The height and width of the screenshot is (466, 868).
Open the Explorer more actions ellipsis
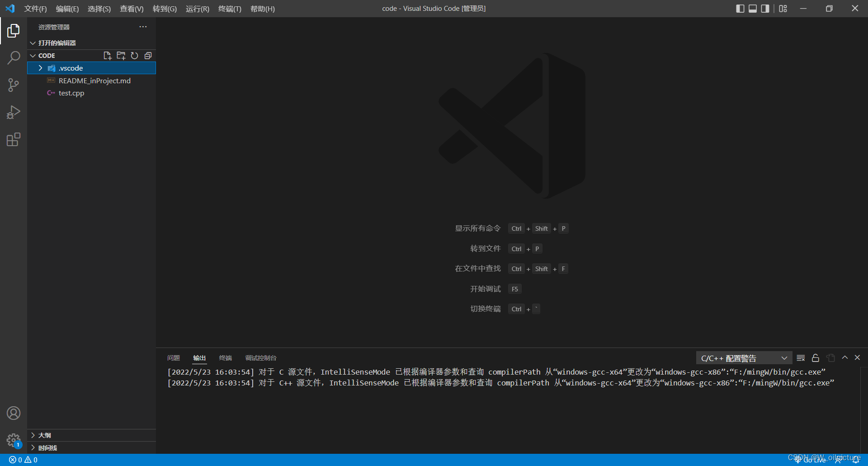pos(143,27)
